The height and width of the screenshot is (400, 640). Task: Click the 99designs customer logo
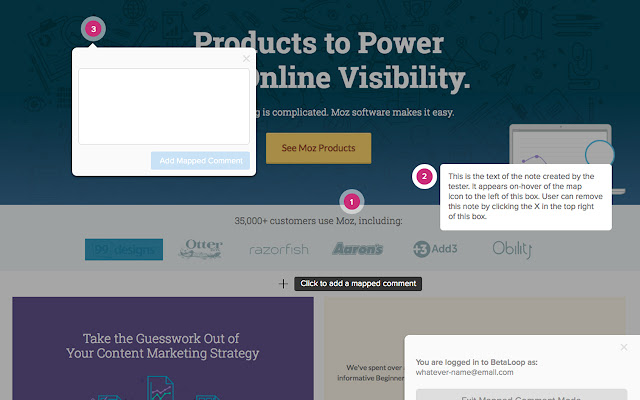pyautogui.click(x=124, y=249)
